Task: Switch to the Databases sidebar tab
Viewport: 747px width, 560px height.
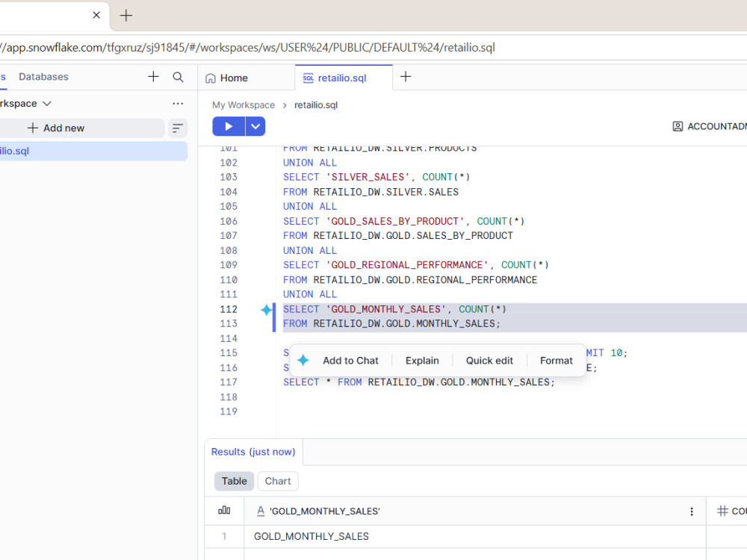Action: [x=43, y=77]
